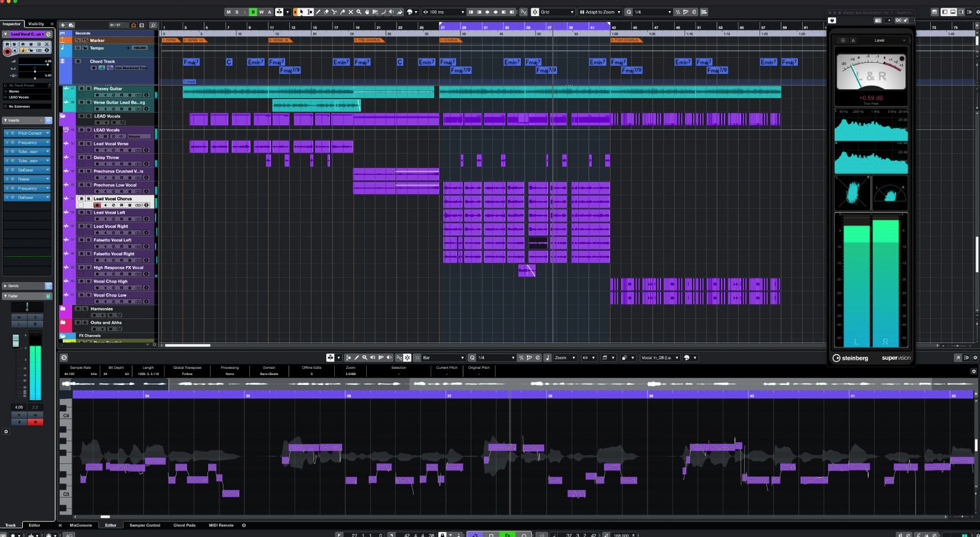Open track presets cloud icon
This screenshot has height=537, width=980.
[x=71, y=25]
